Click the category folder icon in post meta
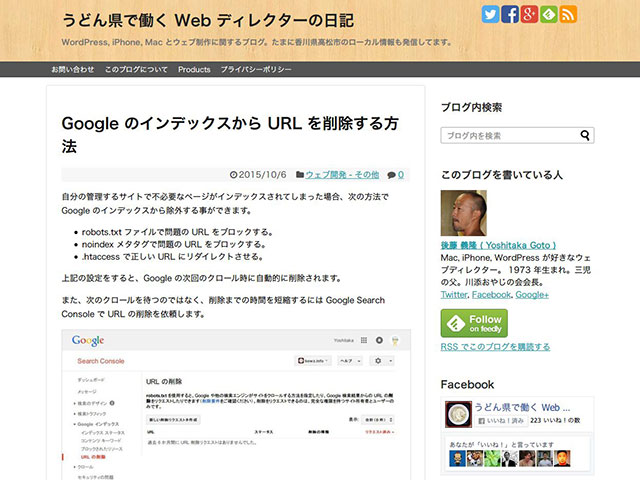 tap(300, 175)
